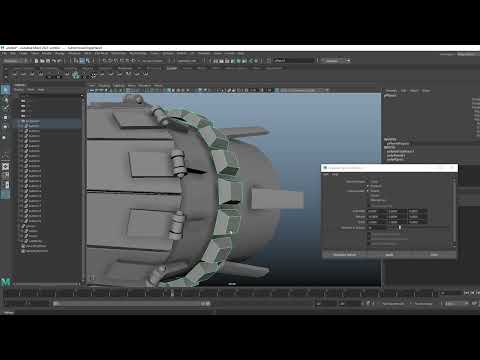This screenshot has width=480, height=360.
Task: Toggle the Smart transform checkbox
Action: [368, 206]
